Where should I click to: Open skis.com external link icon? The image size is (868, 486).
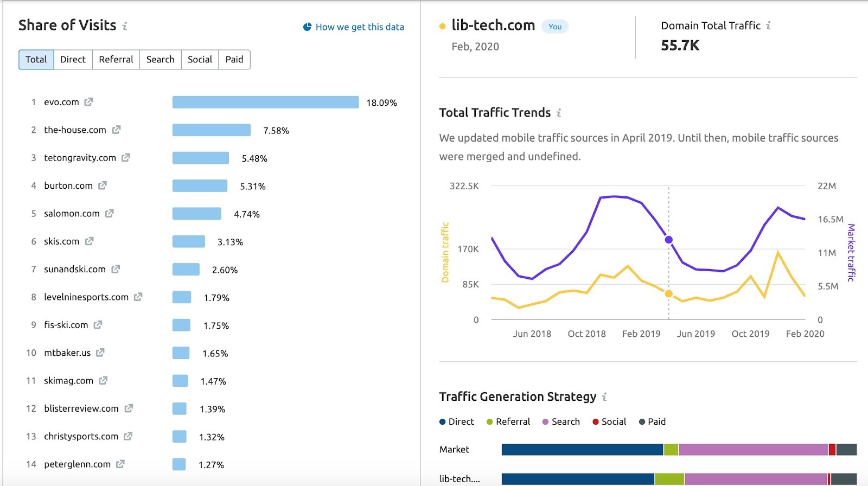coord(90,241)
